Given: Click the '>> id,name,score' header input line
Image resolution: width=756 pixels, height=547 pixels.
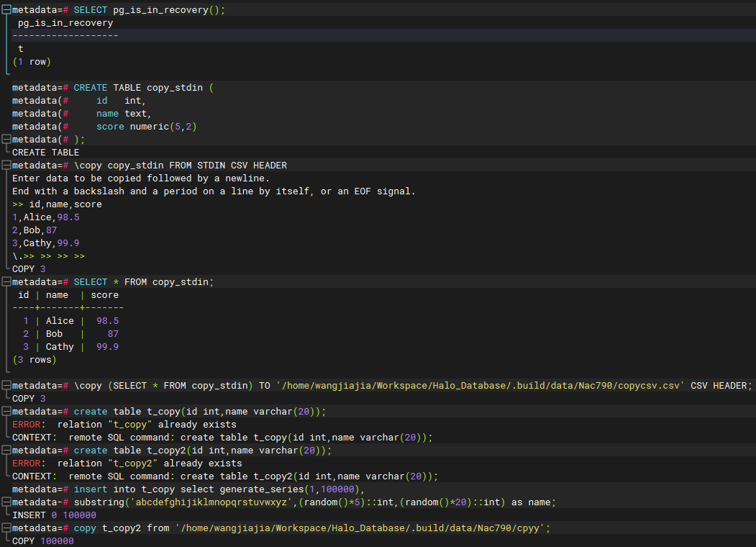Looking at the screenshot, I should pos(57,204).
